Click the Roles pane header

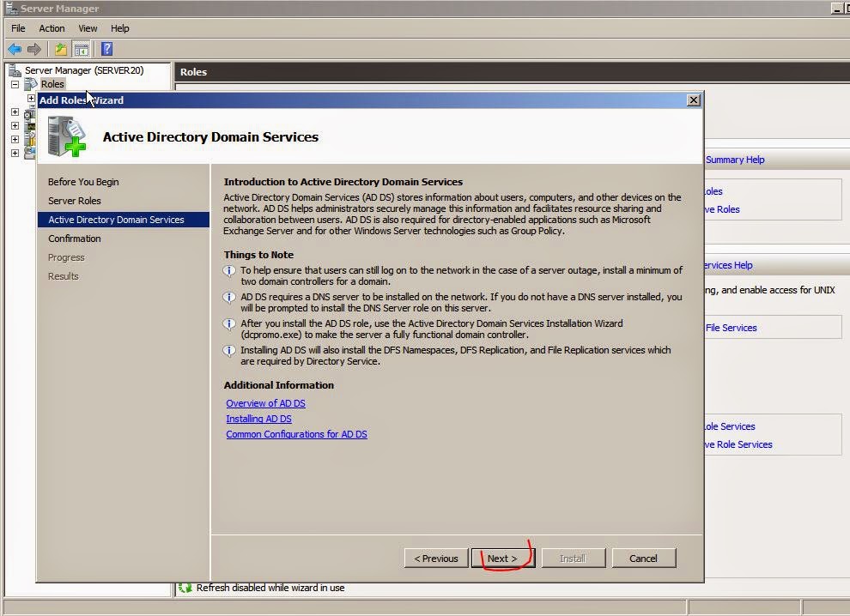(513, 71)
